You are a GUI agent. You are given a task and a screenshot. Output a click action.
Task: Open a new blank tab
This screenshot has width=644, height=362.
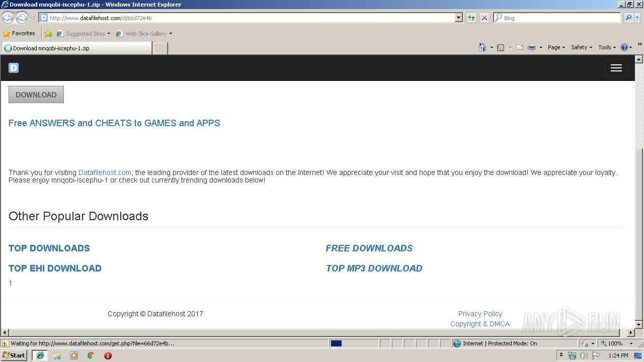[x=160, y=48]
